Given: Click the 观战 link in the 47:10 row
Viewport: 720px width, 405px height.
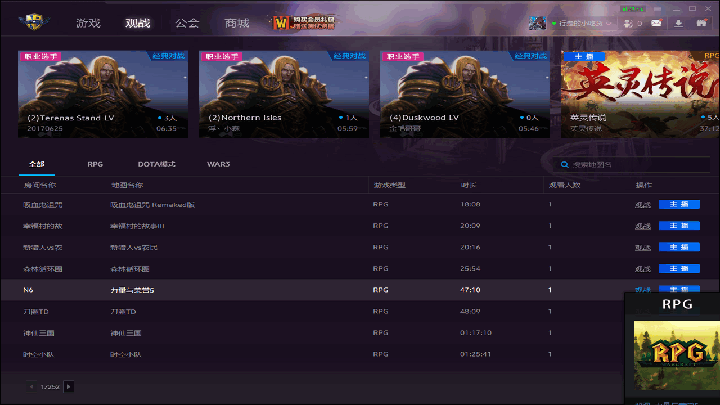Looking at the screenshot, I should tap(643, 289).
